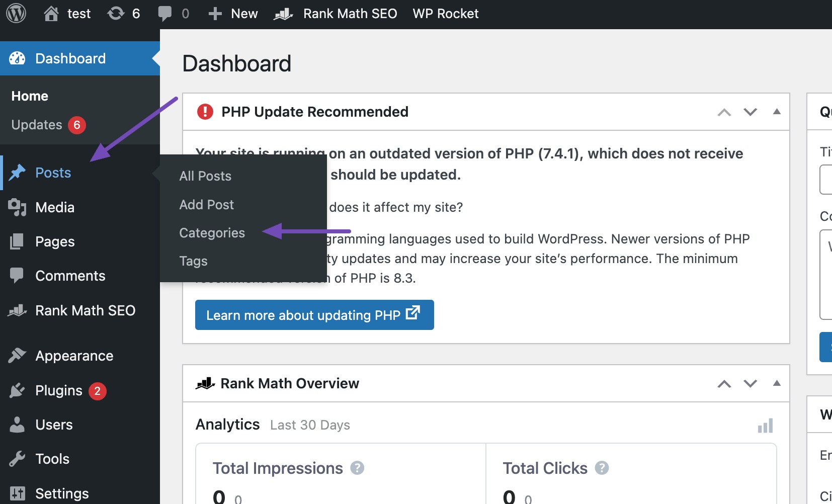Open the Media library sidebar icon
The image size is (832, 504).
coord(17,207)
